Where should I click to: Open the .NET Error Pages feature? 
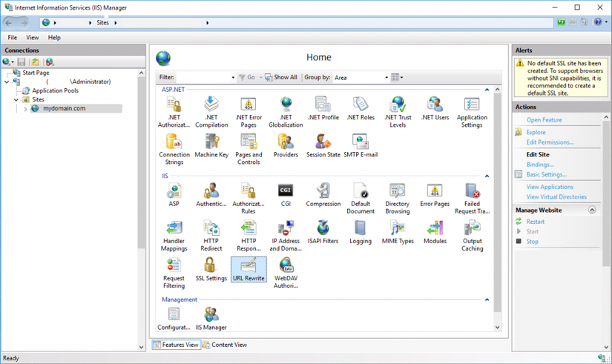[x=249, y=113]
